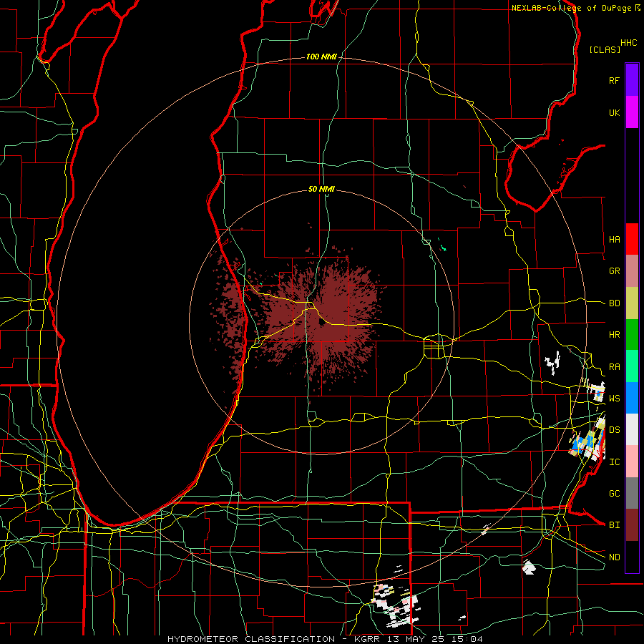The width and height of the screenshot is (644, 644).
Task: Click the GR legend label
Action: click(x=614, y=271)
